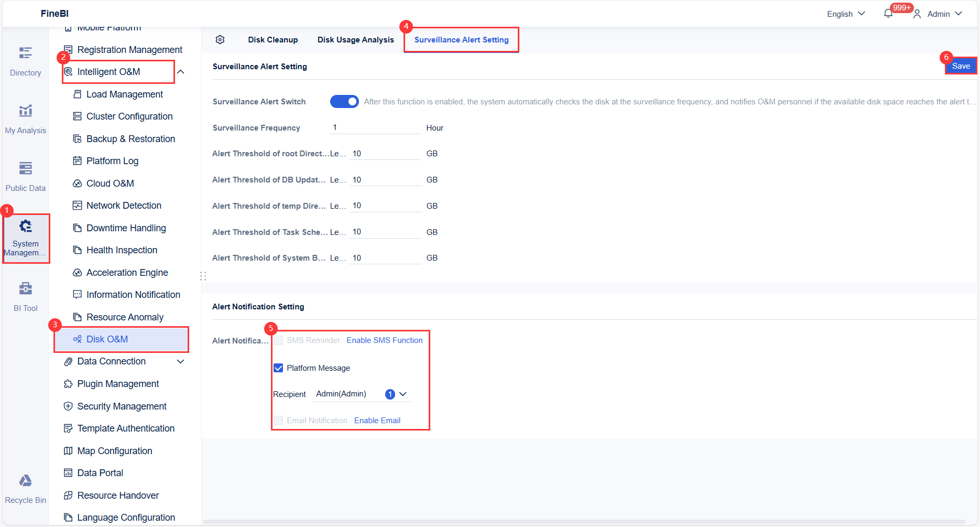980x527 pixels.
Task: Click the Save button
Action: tap(961, 66)
